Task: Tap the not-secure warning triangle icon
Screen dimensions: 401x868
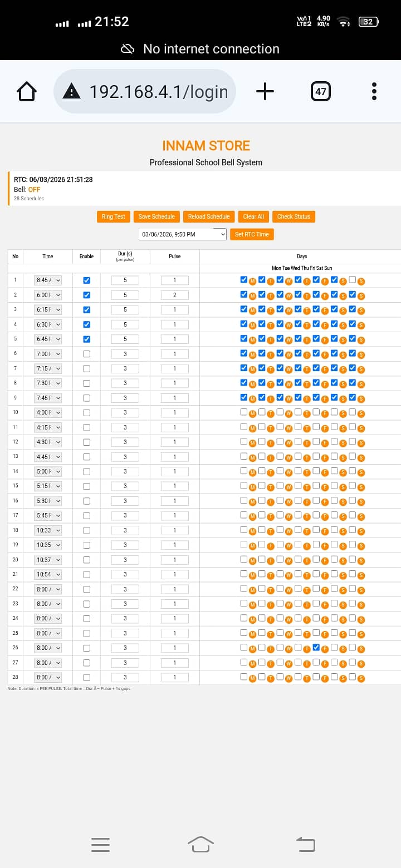Action: pos(71,91)
